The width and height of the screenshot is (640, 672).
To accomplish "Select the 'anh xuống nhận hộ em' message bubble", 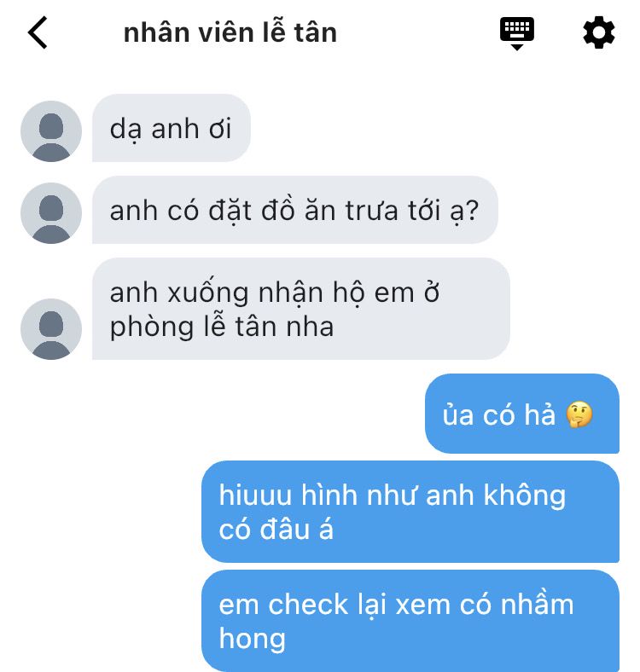I will pyautogui.click(x=300, y=309).
